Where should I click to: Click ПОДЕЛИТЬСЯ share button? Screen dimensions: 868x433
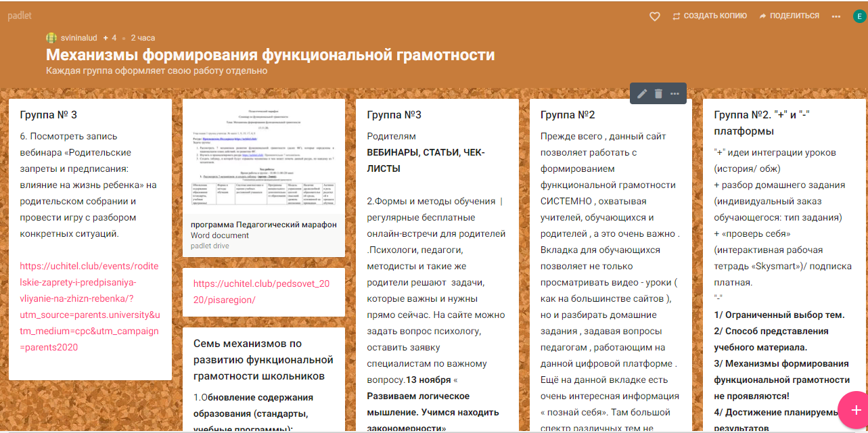tap(789, 16)
